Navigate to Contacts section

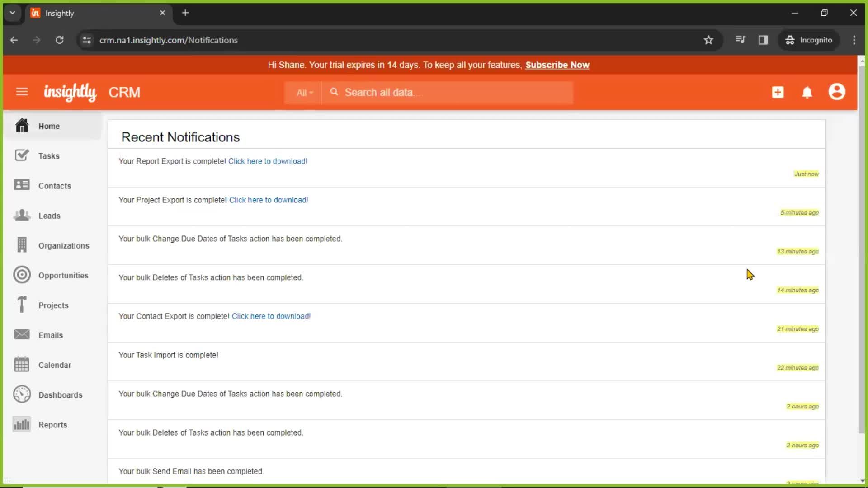pos(54,185)
